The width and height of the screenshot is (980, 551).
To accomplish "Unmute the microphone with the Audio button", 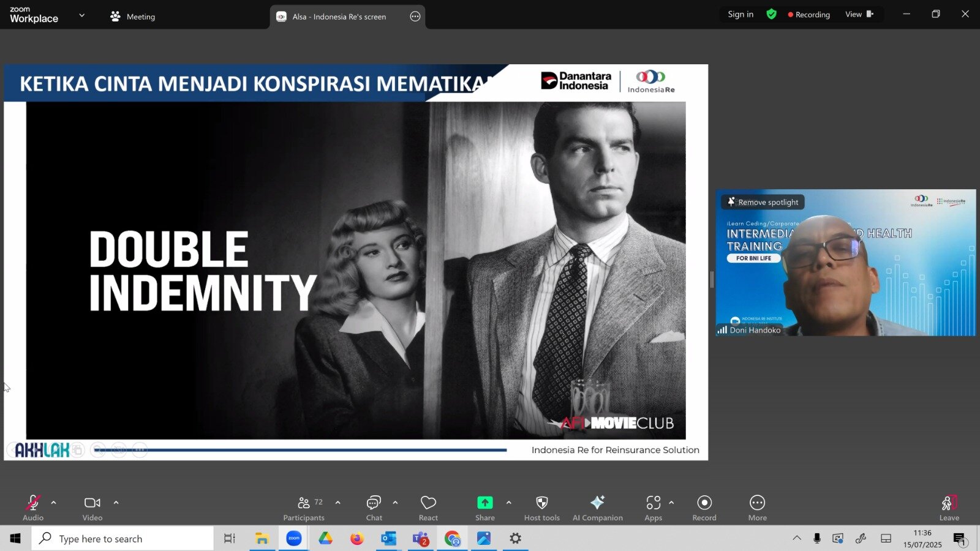I will coord(33,508).
